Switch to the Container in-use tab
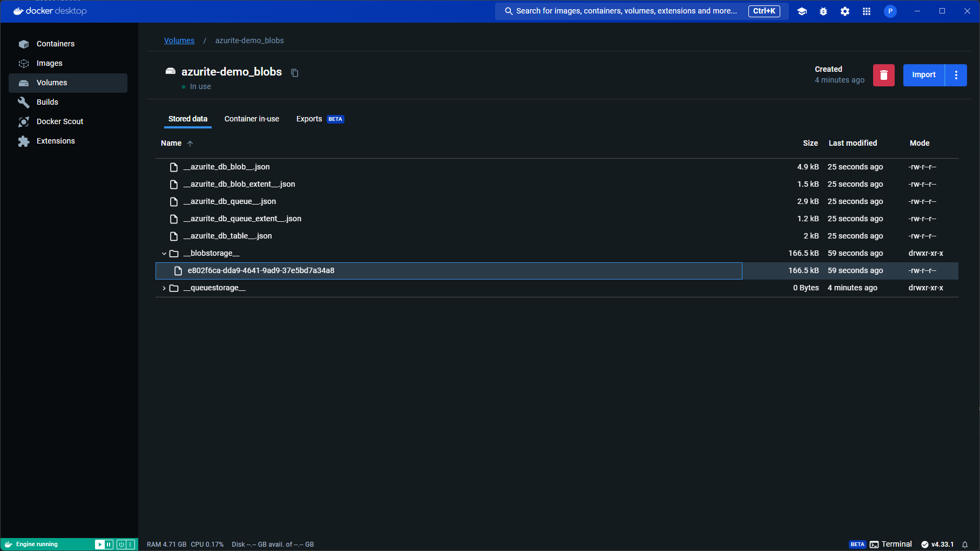Screen dimensions: 980x551 click(252, 119)
